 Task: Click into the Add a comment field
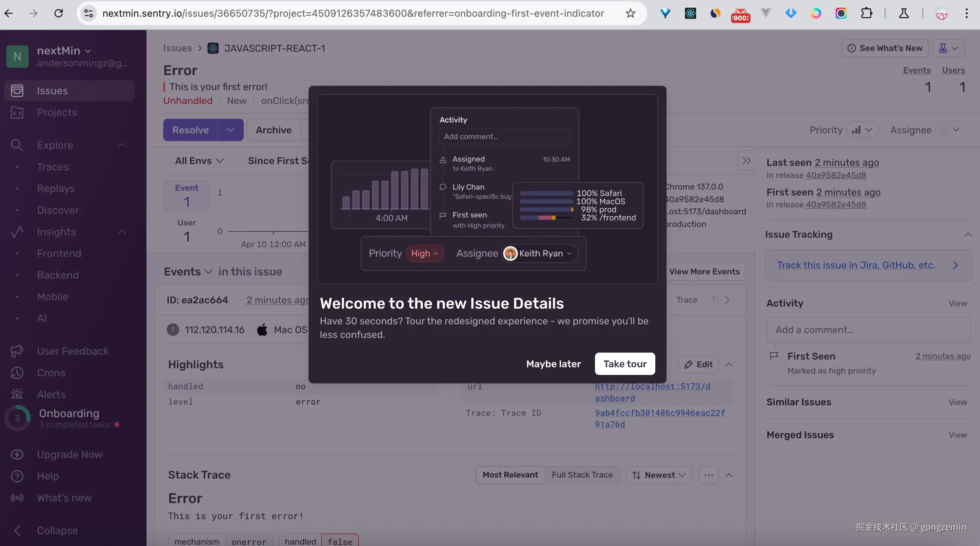(x=868, y=330)
